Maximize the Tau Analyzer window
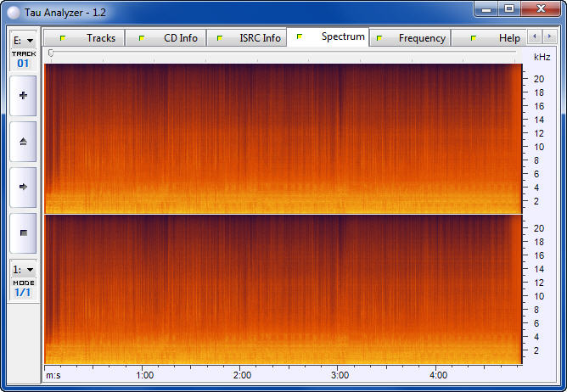567x392 pixels. coord(509,8)
